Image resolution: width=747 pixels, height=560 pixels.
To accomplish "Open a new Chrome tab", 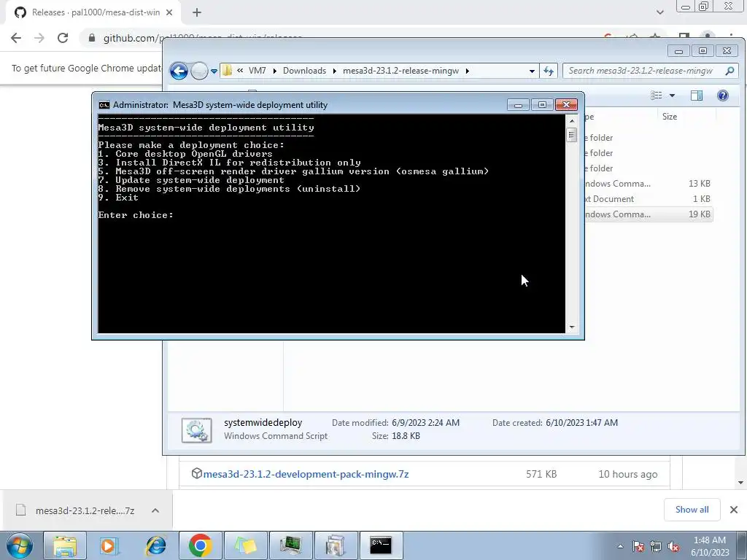I will click(x=197, y=12).
